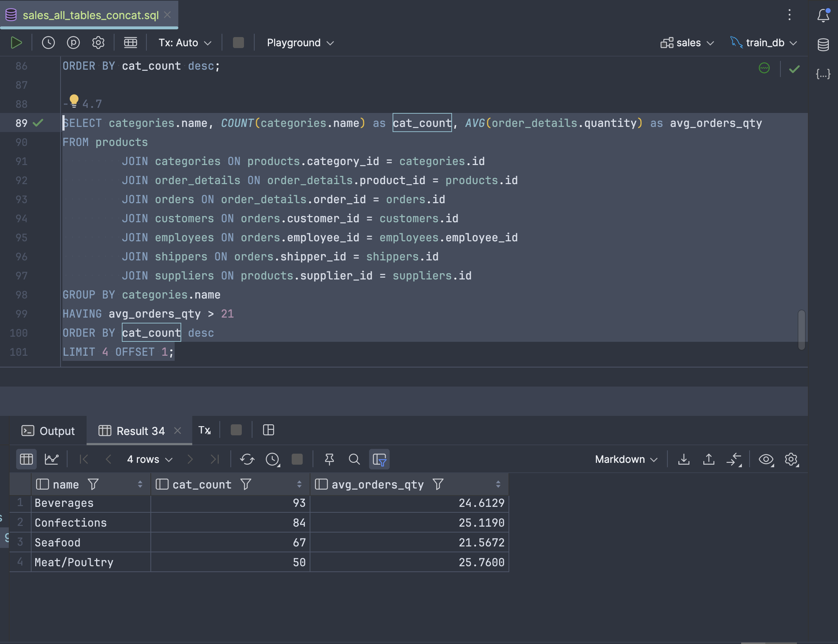Click the Explain Plan 'P' icon
Screen dimensions: 838x644
click(73, 43)
